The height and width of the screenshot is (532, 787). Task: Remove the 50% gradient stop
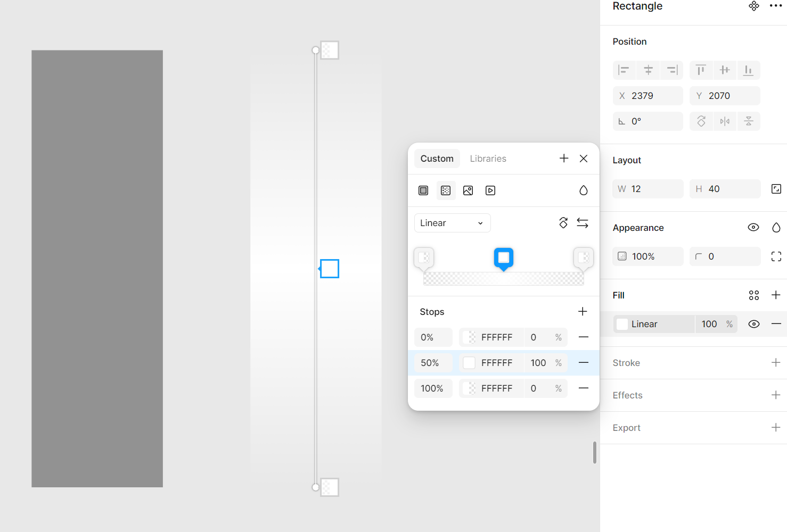[x=584, y=363]
